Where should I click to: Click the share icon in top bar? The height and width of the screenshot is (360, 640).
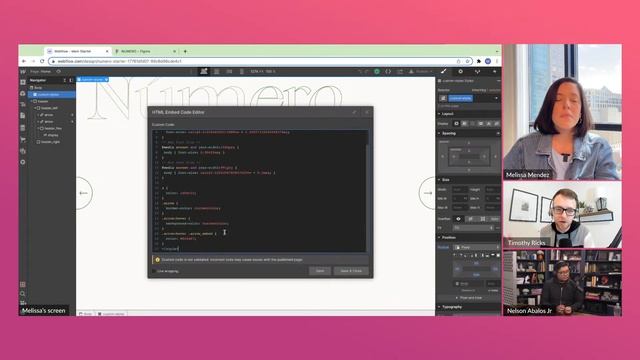[x=400, y=71]
